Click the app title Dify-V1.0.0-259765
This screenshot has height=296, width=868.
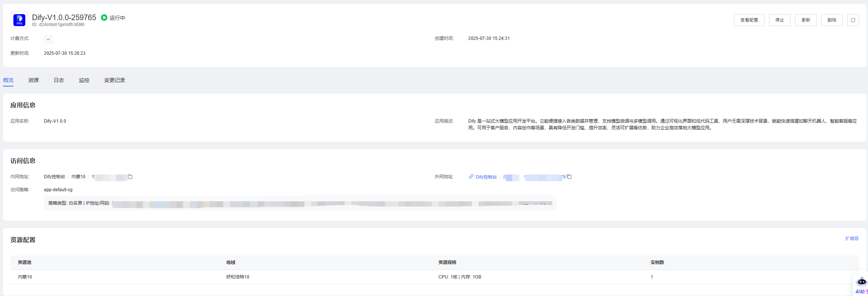click(64, 18)
